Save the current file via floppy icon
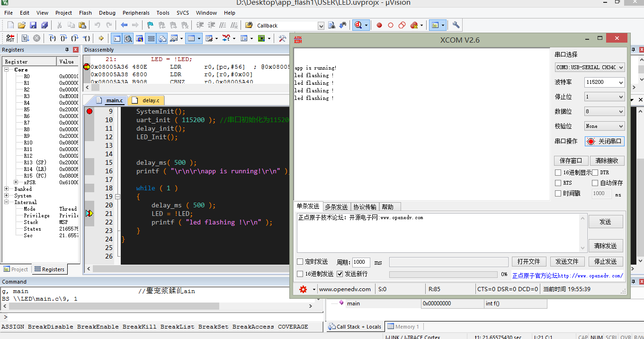The image size is (644, 339). [33, 25]
